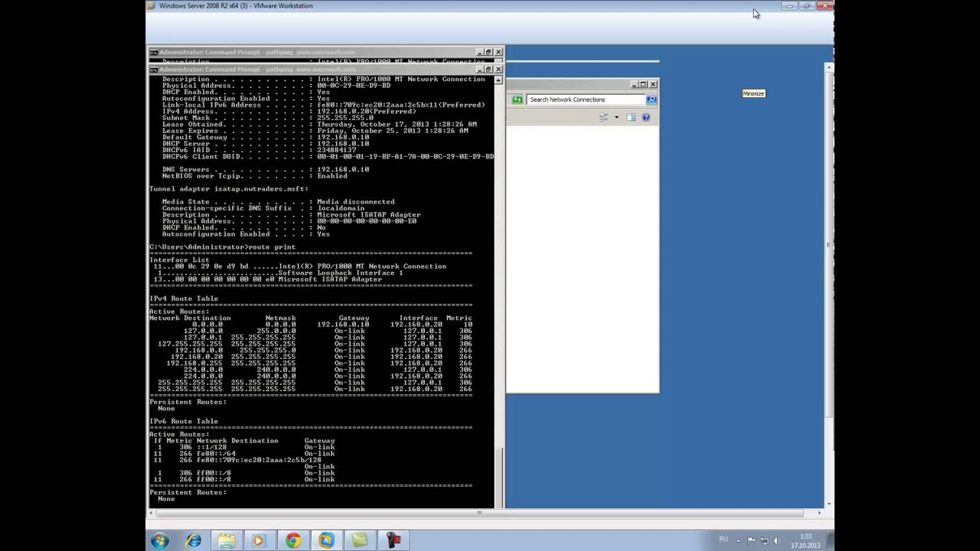Click the 'DHCPv6 IAID' row
Screen dimensions: 980x551
(x=259, y=150)
